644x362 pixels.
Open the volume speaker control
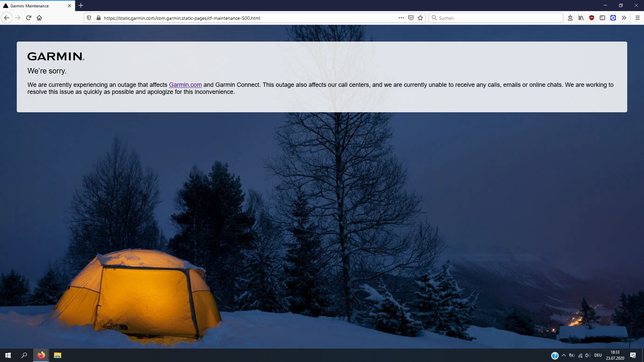588,355
